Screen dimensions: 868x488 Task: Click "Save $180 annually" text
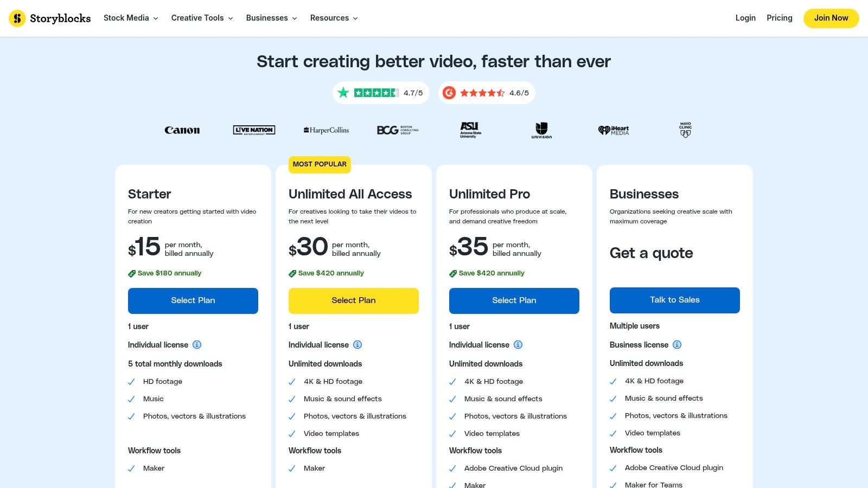(169, 273)
